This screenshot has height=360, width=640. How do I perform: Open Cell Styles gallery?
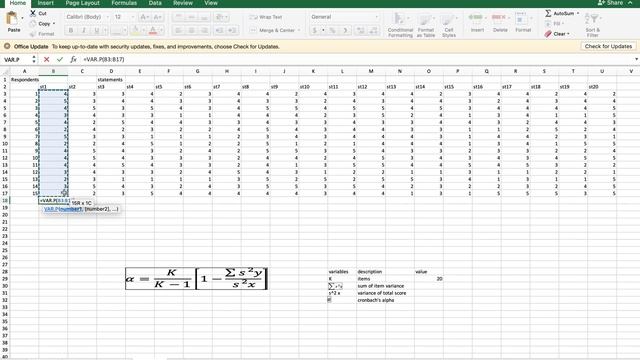pyautogui.click(x=449, y=25)
